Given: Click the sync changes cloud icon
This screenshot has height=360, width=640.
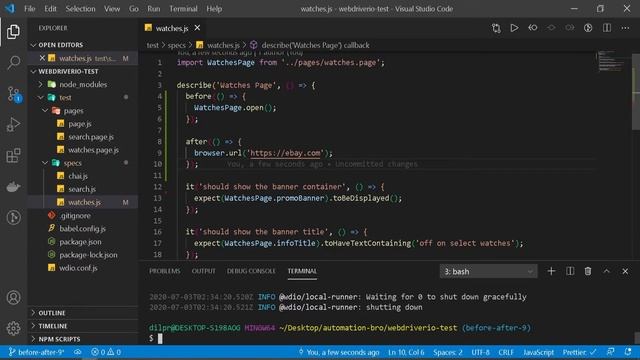Looking at the screenshot, I should click(x=78, y=352).
